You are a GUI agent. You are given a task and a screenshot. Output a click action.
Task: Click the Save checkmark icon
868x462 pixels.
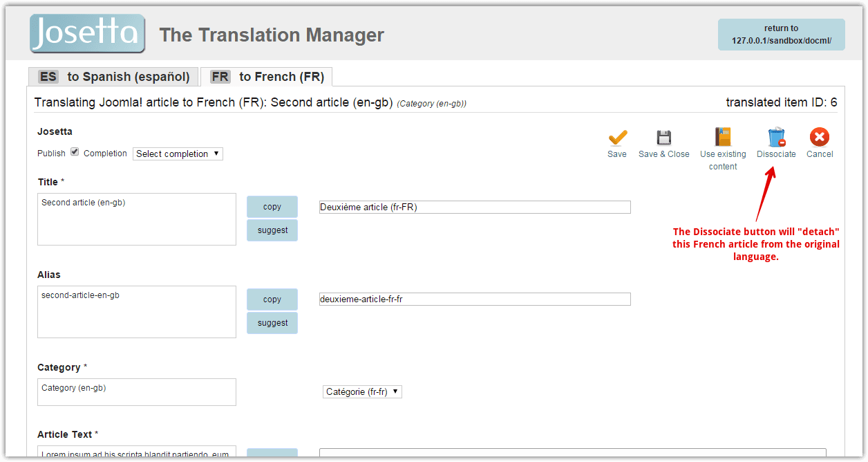point(617,137)
